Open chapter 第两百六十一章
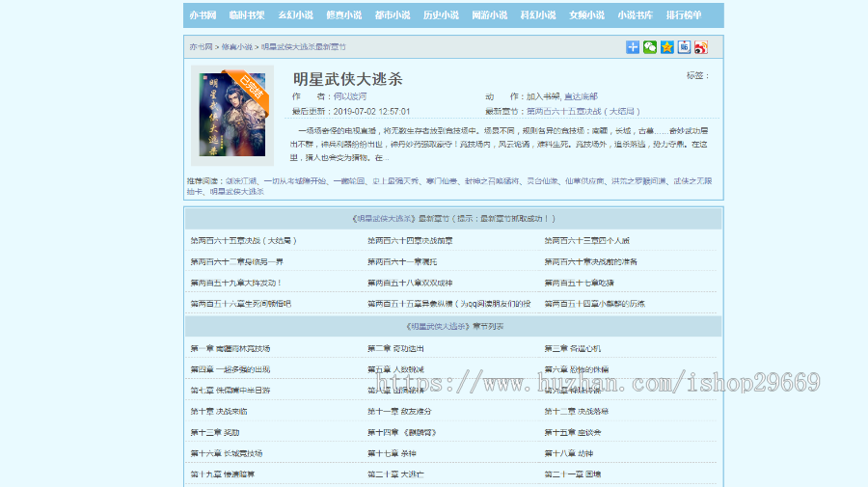This screenshot has width=868, height=487. coord(402,261)
